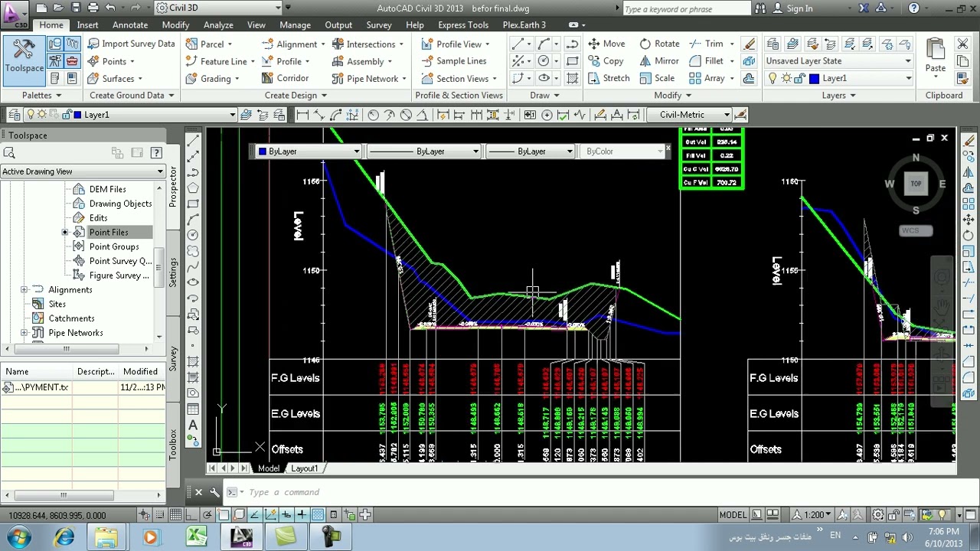The image size is (980, 551).
Task: Select the Stretch tool
Action: 609,78
